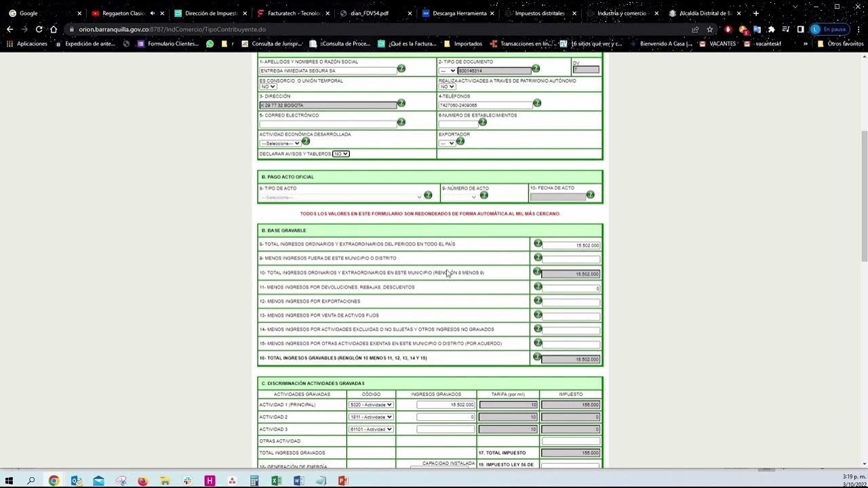This screenshot has width=868, height=488.
Task: Click help icon on row 8 total ingresos país
Action: [x=538, y=243]
